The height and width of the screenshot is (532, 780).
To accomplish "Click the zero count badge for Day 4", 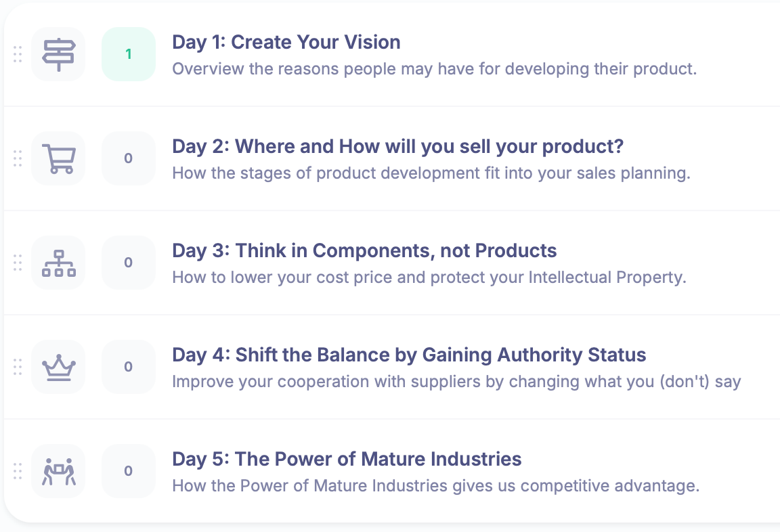I will pos(129,367).
